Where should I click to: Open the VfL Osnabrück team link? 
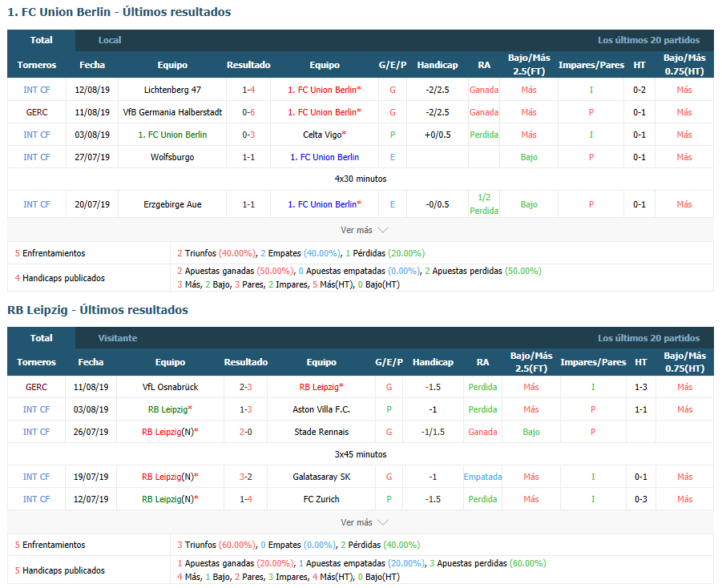171,387
